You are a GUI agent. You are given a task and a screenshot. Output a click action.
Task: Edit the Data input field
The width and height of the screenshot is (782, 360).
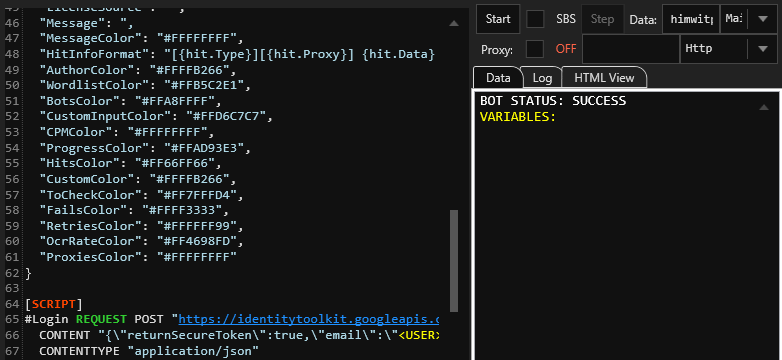(x=691, y=19)
